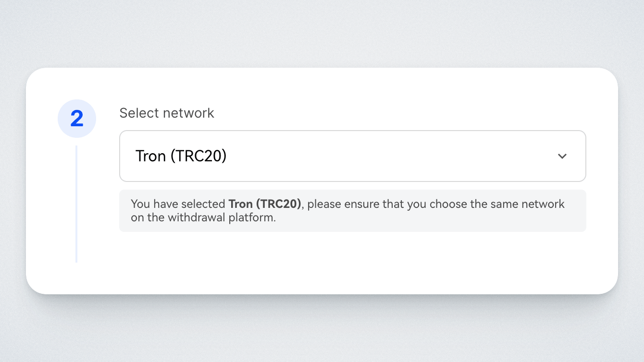This screenshot has height=362, width=644.
Task: Click bottom end of the step connector line
Action: coord(76,260)
